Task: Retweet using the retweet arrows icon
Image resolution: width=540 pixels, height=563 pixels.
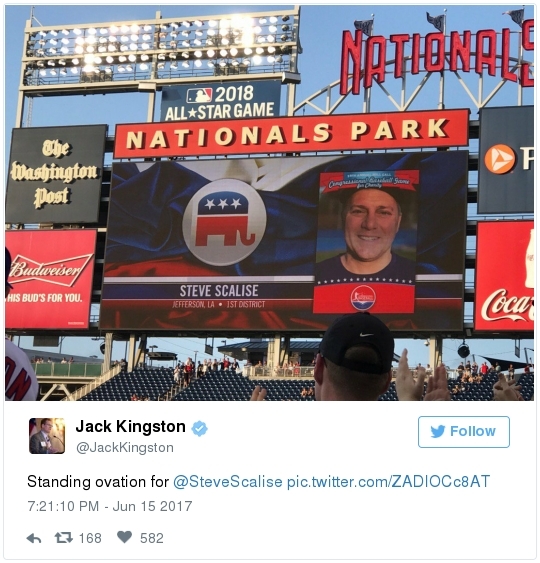Action: click(64, 538)
